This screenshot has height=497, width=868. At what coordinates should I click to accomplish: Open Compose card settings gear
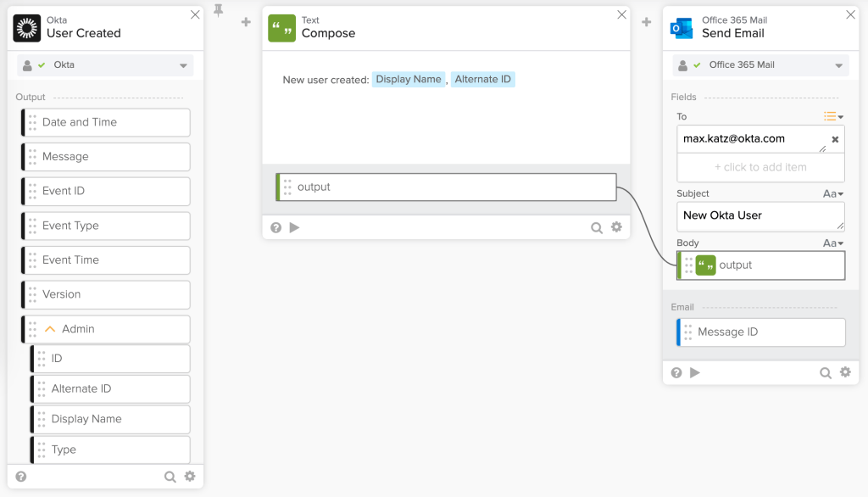[616, 227]
